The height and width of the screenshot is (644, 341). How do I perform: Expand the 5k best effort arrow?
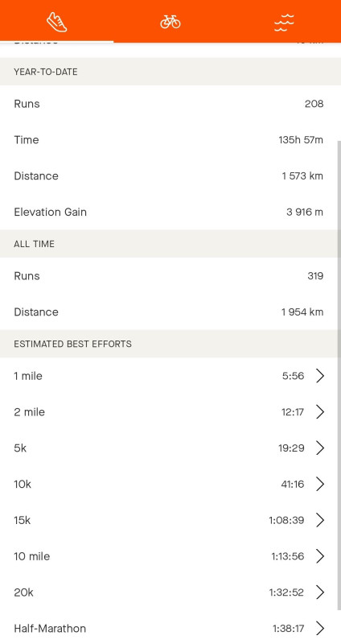(x=320, y=448)
